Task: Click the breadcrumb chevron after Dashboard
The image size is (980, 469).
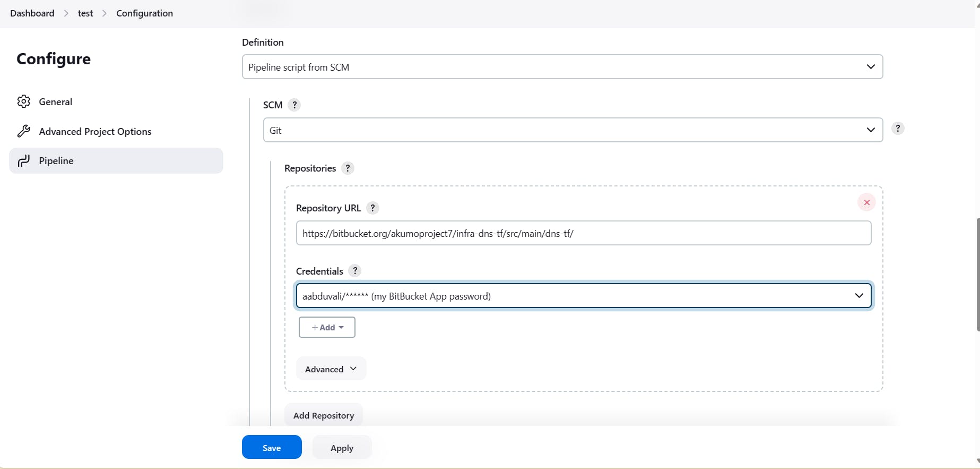Action: (x=66, y=13)
